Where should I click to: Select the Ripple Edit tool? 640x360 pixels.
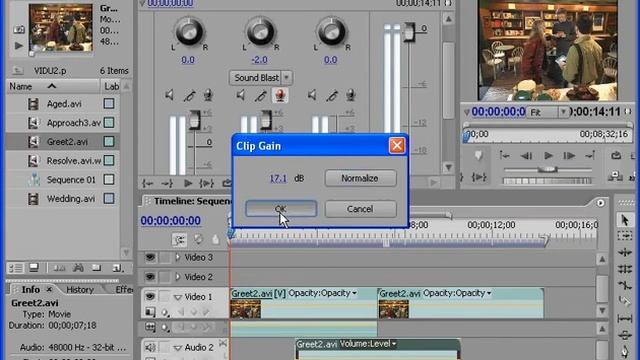coord(624,253)
